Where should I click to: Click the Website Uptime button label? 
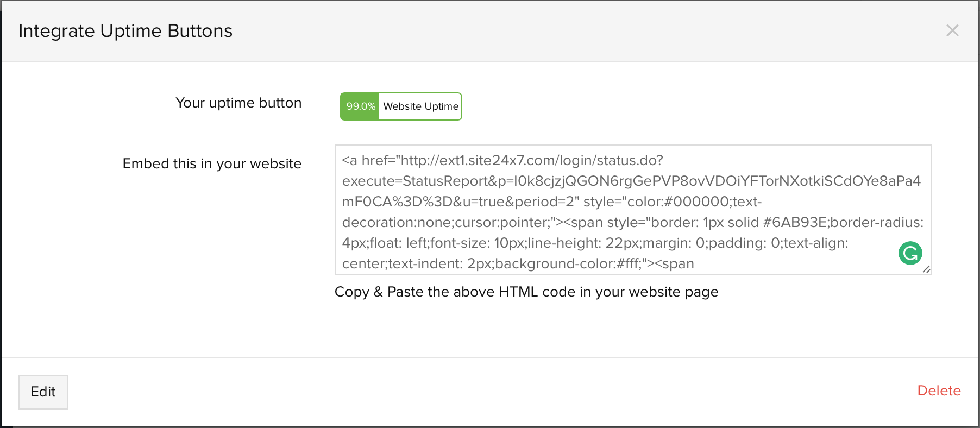[420, 106]
